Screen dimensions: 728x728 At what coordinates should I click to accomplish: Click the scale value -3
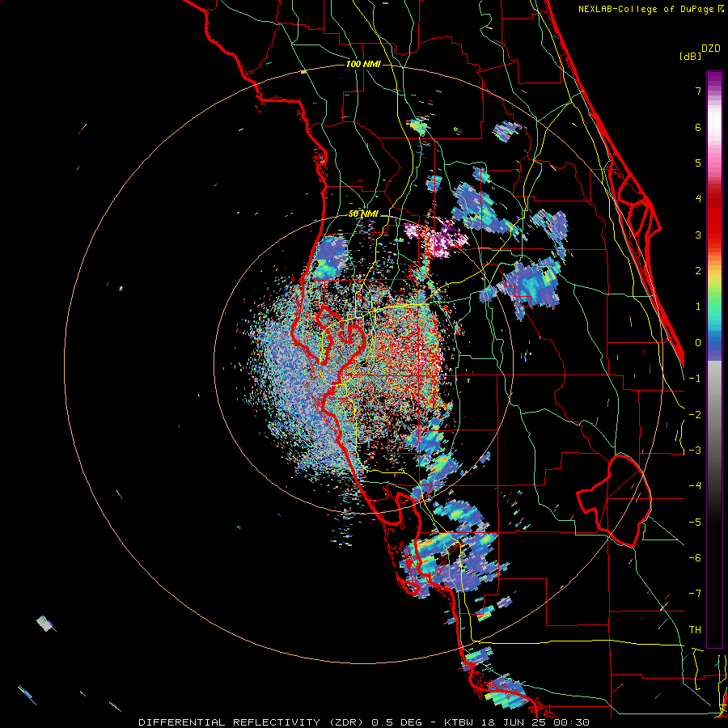695,451
